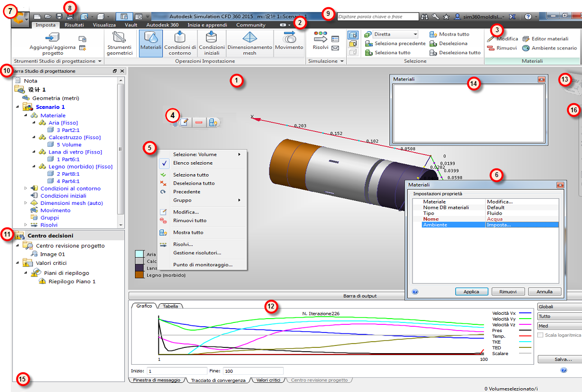
Task: Click the Fine iteration input field
Action: (x=253, y=371)
